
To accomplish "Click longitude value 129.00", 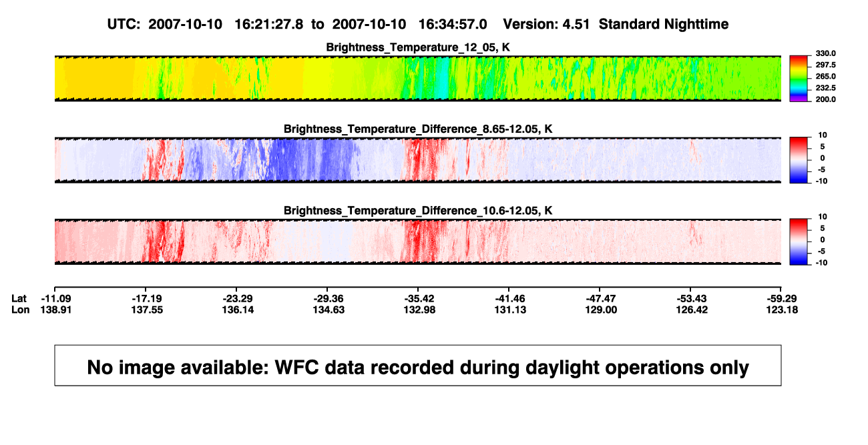I will coord(600,310).
